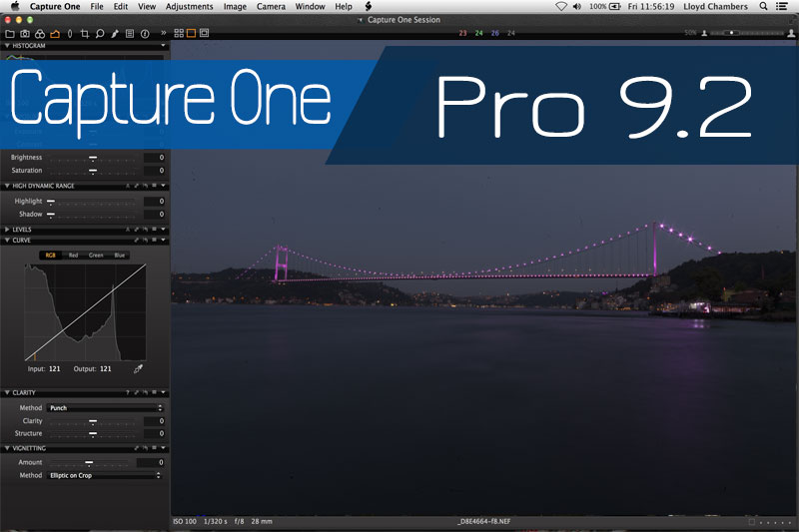Image resolution: width=799 pixels, height=532 pixels.
Task: Click the viewer zoom slider
Action: tap(746, 33)
